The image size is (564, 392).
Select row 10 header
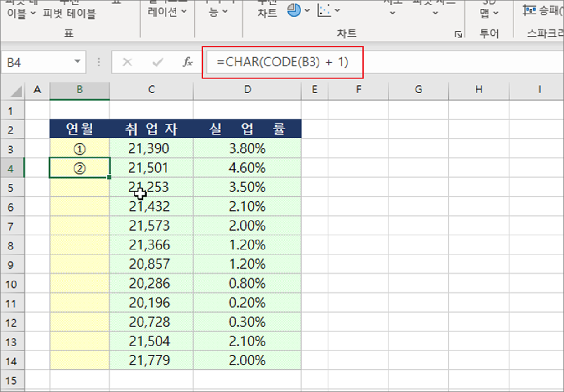(12, 284)
